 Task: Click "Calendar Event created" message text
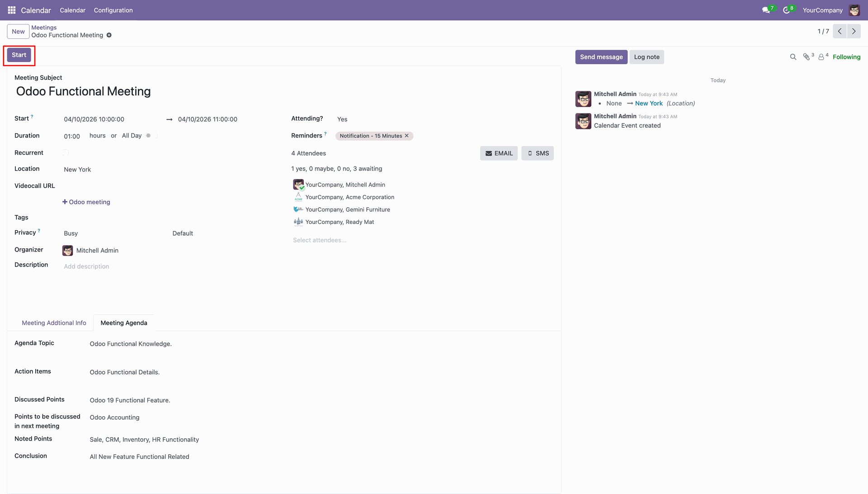point(627,126)
